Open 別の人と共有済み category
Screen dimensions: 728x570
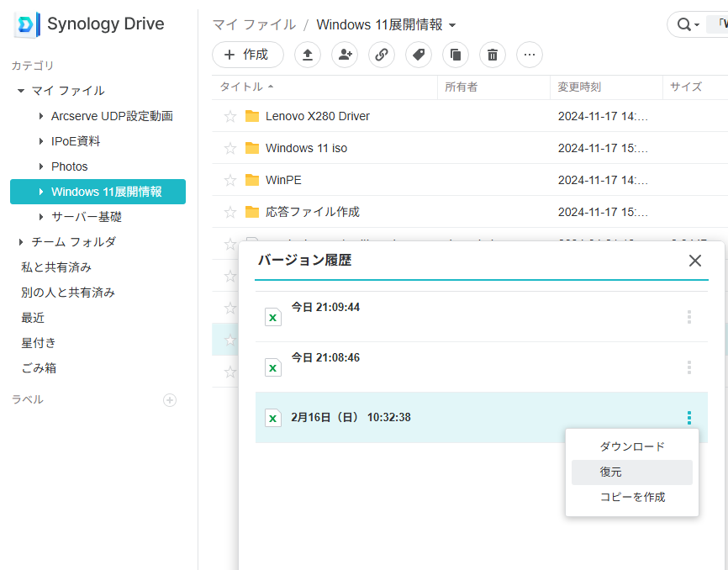point(68,293)
